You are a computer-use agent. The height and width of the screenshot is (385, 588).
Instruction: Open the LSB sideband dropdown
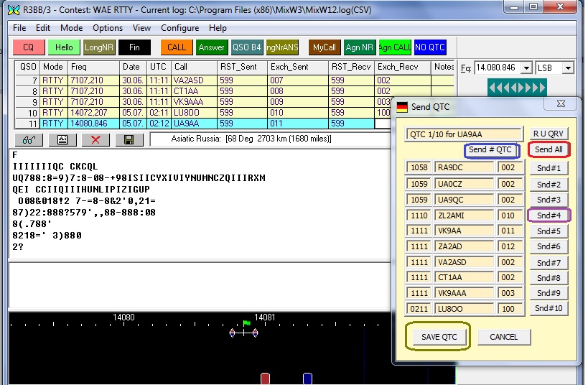coord(568,68)
